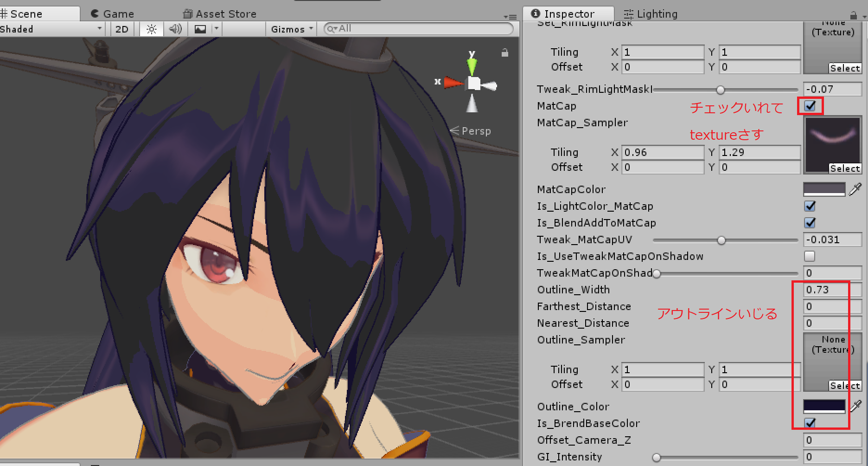The width and height of the screenshot is (868, 466).
Task: Open Outline_Color swatch
Action: (824, 406)
